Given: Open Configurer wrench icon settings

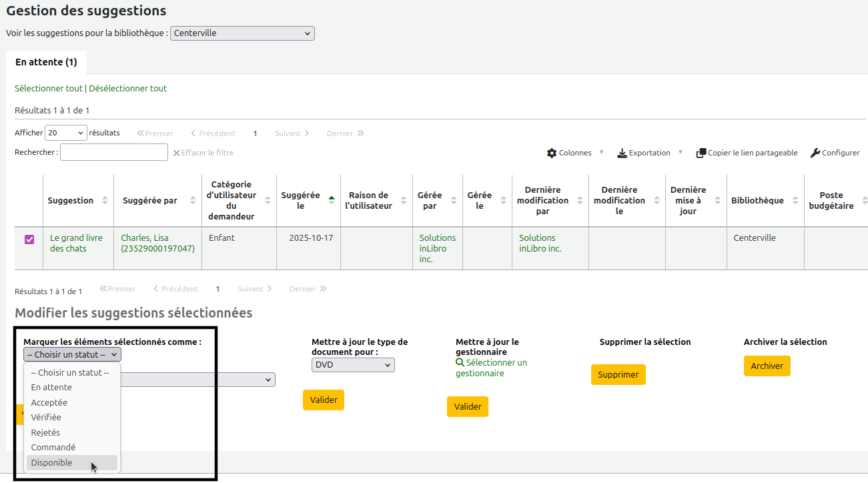Looking at the screenshot, I should 815,153.
